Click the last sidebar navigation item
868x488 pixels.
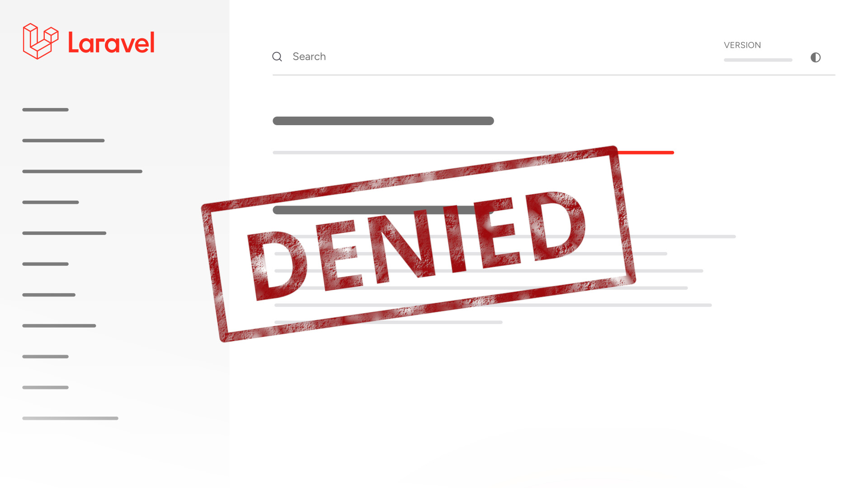click(x=70, y=418)
